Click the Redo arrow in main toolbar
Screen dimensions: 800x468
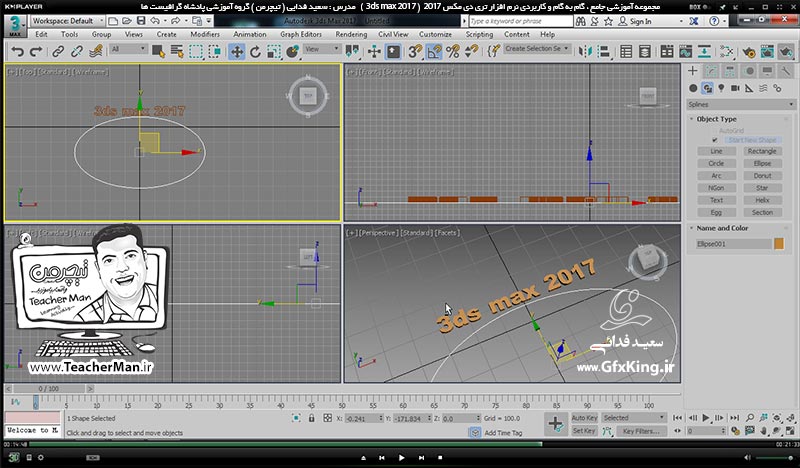(36, 52)
